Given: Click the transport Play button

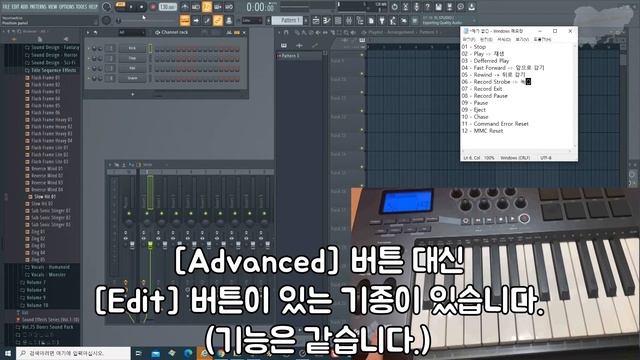Looking at the screenshot, I should click(131, 7).
